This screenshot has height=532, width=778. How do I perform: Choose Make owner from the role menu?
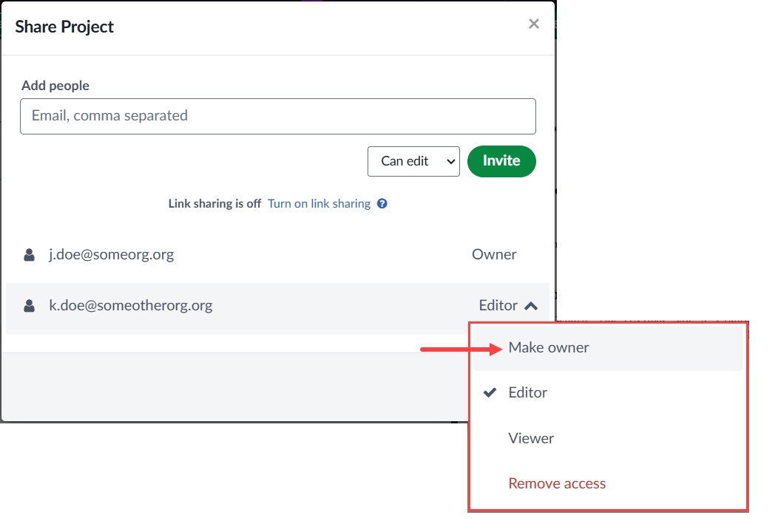(x=548, y=348)
